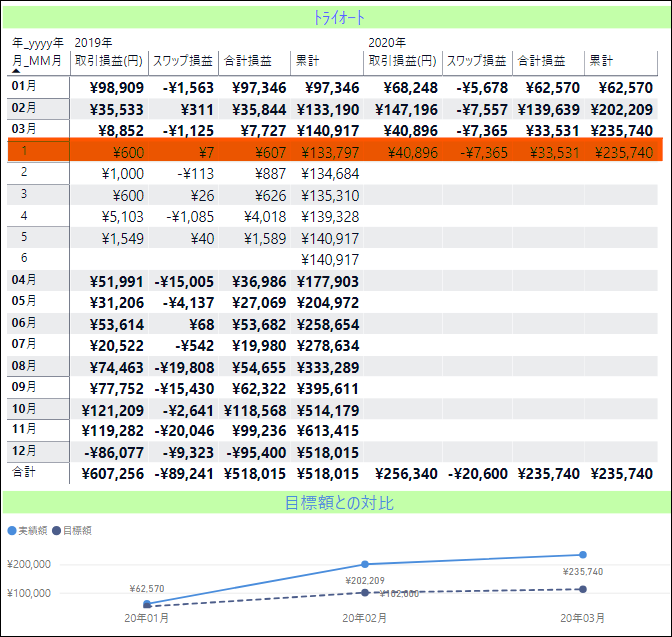Click the 実績額 data point at 20年02月
Viewport: 672px width, 637px height.
click(365, 564)
